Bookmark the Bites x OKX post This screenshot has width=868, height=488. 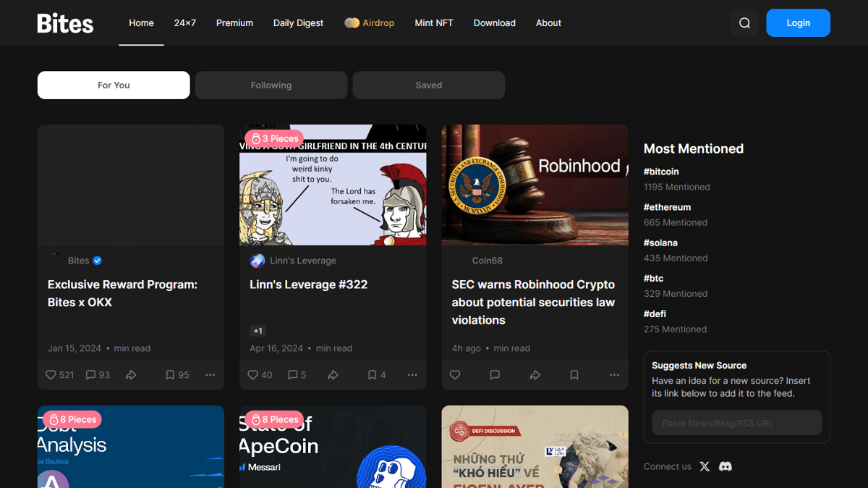click(170, 375)
